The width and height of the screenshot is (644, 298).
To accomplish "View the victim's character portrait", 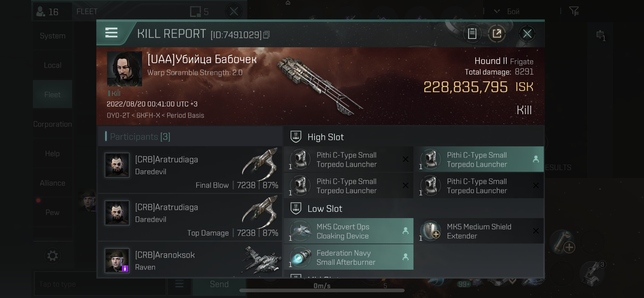I will point(124,69).
